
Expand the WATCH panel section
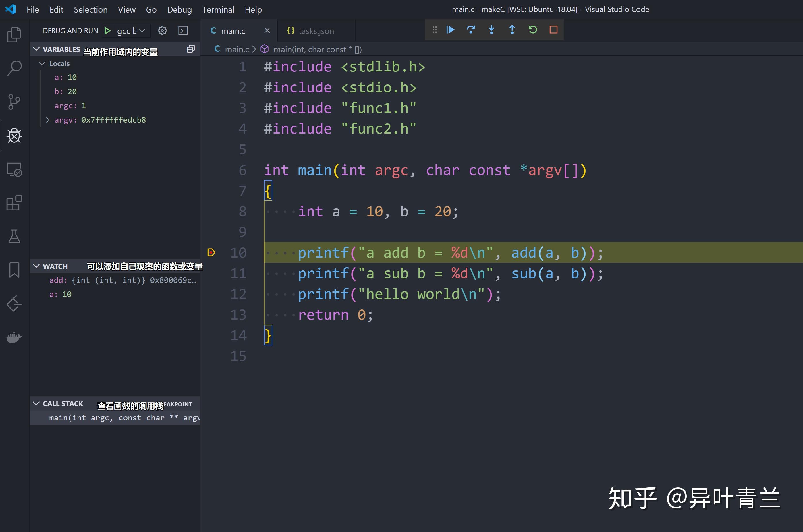[37, 265]
